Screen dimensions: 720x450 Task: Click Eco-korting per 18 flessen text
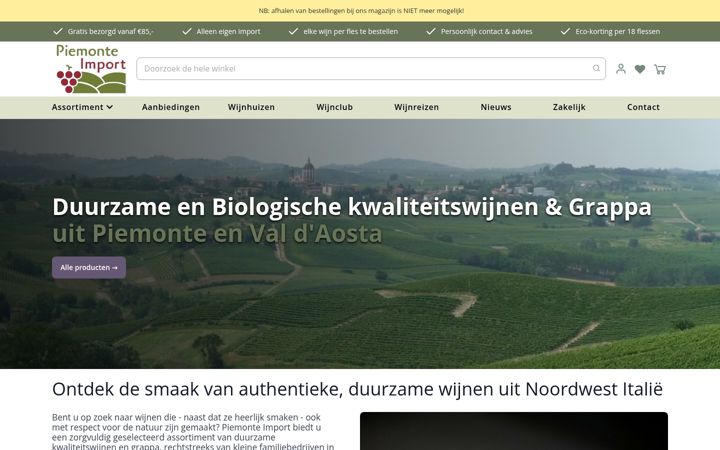pos(618,31)
